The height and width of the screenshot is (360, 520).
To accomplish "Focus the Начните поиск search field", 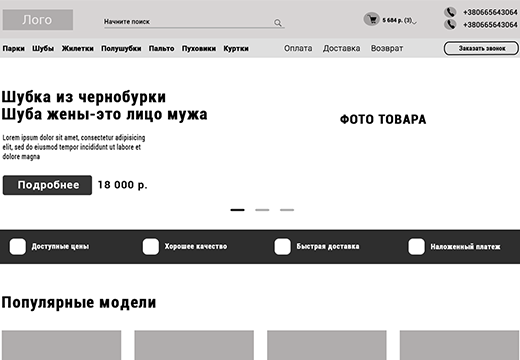I will pos(194,22).
